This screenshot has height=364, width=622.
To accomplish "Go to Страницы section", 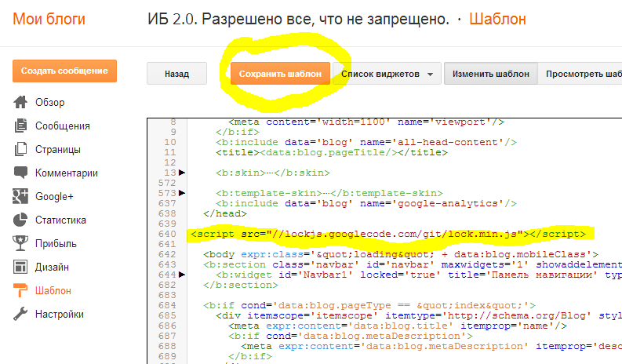I will pos(58,150).
